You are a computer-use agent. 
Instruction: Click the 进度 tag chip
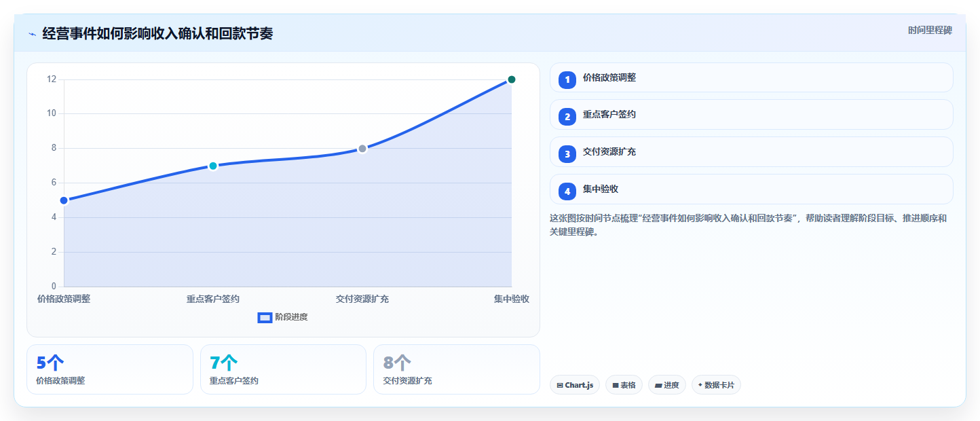pos(667,385)
